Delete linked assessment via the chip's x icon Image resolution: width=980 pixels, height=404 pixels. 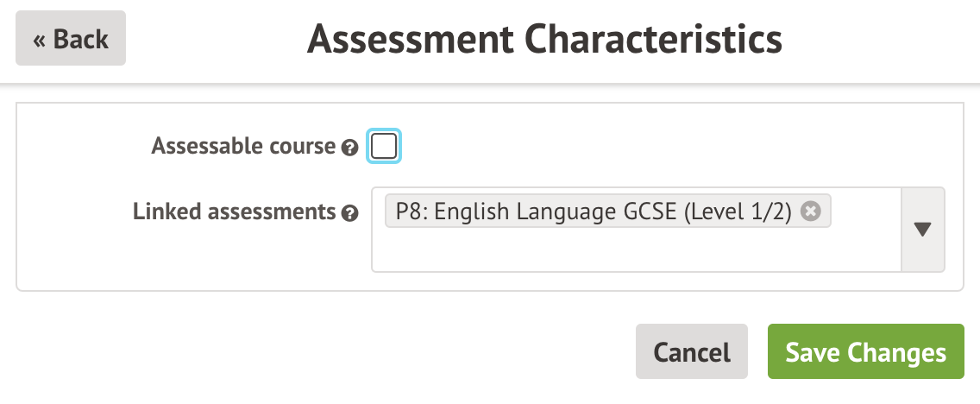coord(809,211)
